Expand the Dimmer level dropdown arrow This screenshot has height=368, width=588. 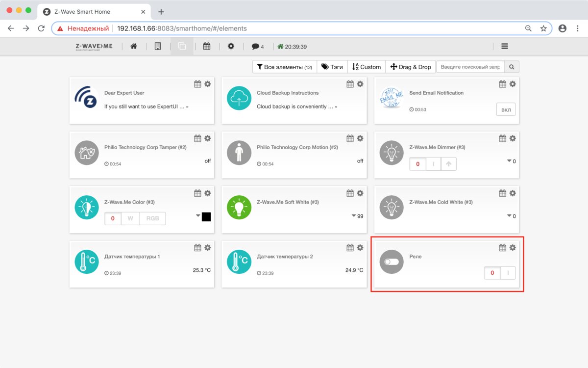[509, 161]
